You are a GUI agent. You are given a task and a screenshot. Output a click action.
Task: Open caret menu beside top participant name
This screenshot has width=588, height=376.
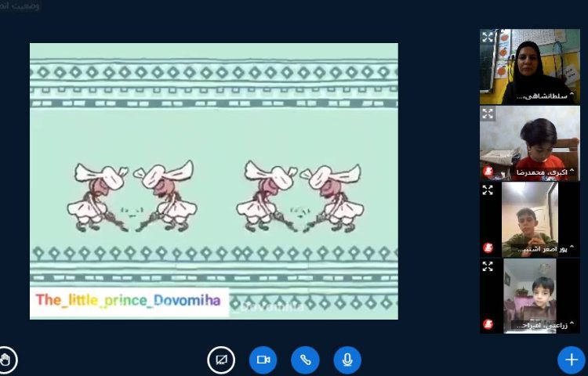click(572, 96)
